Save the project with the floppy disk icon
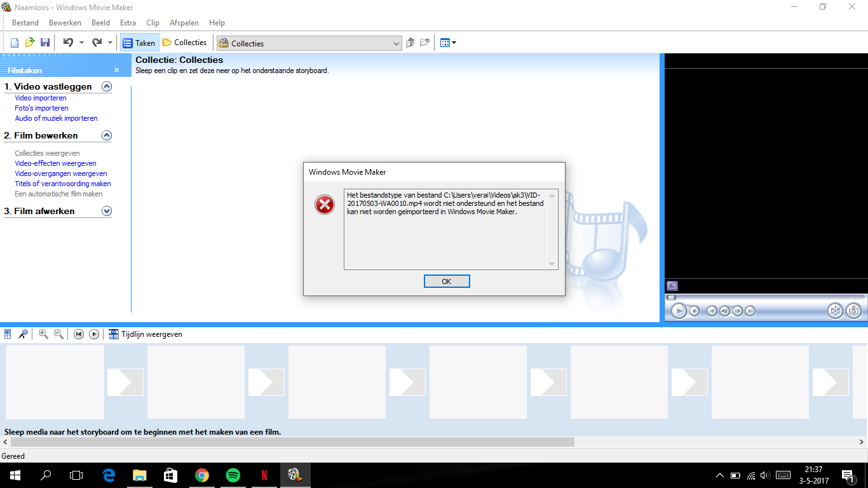The width and height of the screenshot is (868, 488). tap(45, 43)
